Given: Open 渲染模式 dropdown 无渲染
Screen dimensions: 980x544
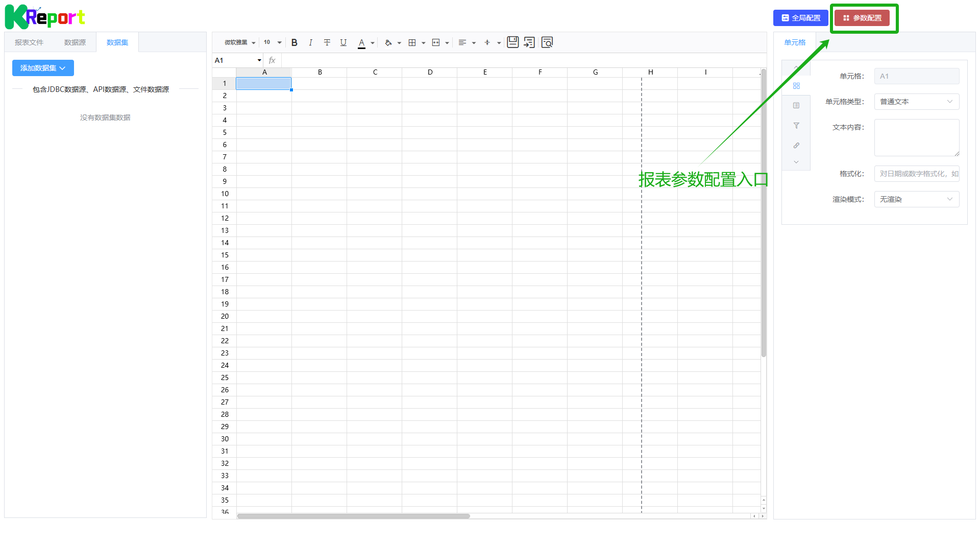Looking at the screenshot, I should (917, 199).
